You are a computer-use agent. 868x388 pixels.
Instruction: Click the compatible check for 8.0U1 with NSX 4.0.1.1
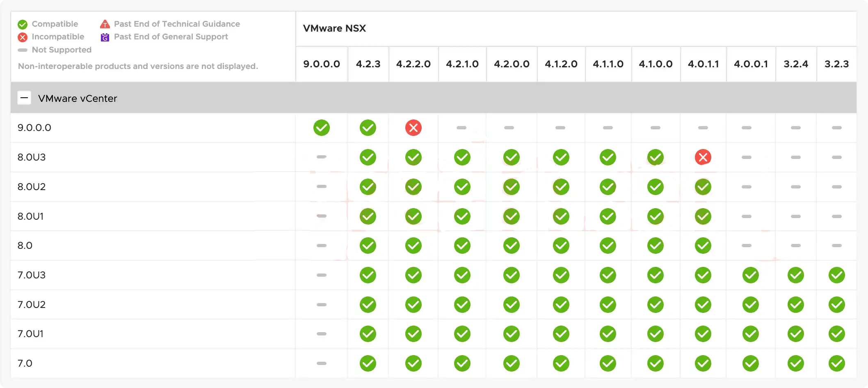(703, 216)
